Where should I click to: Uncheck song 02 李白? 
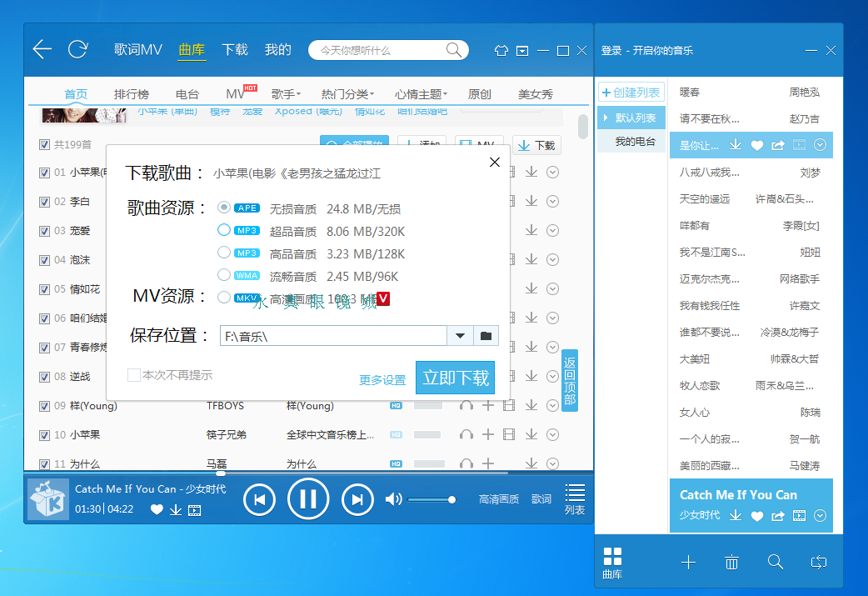[x=45, y=202]
